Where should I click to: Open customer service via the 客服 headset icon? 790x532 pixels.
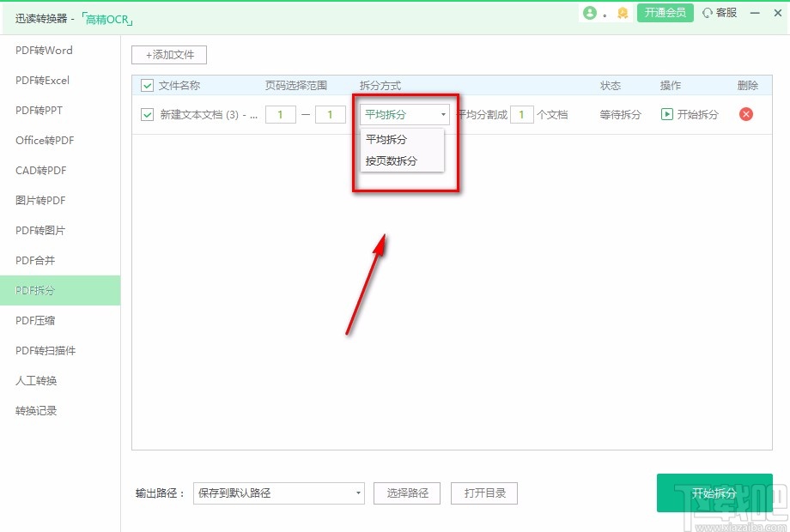[719, 14]
